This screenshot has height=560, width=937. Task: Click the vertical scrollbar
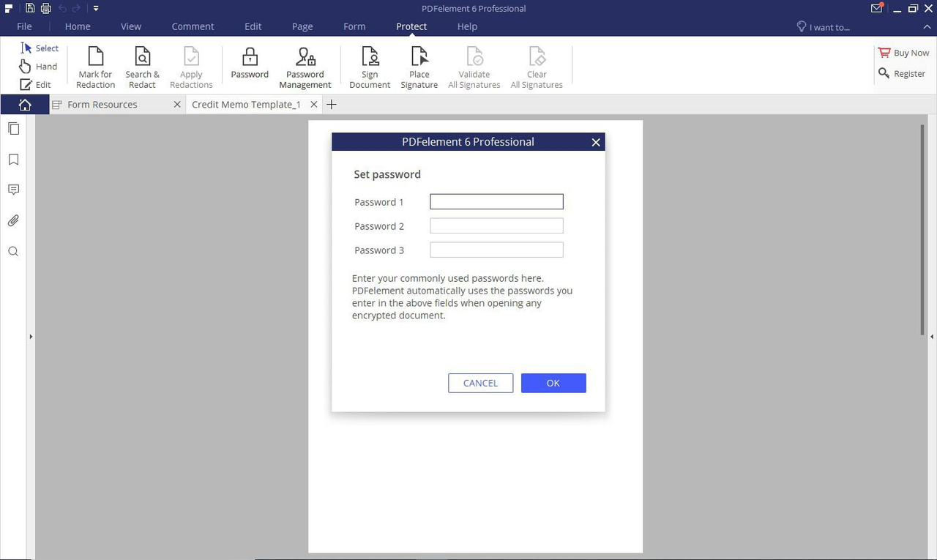pyautogui.click(x=922, y=229)
